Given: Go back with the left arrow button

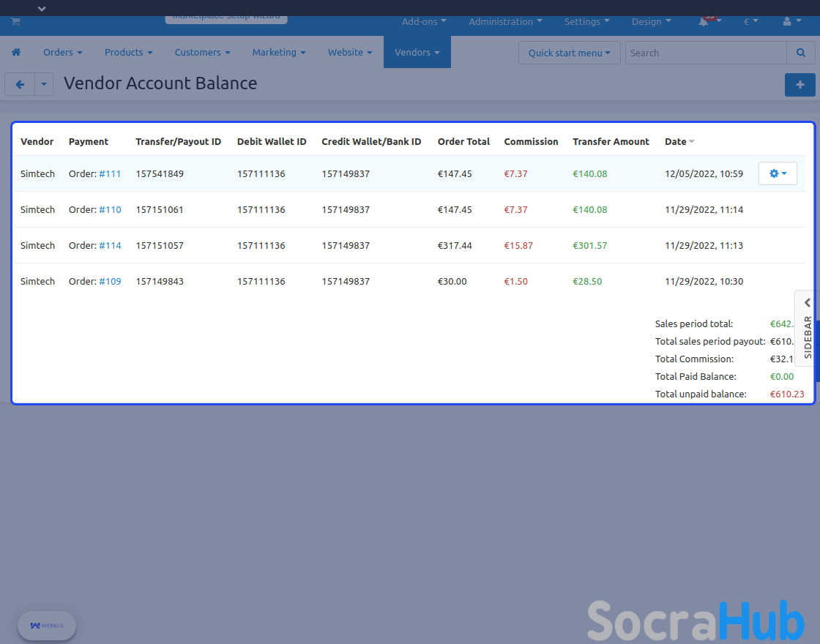Looking at the screenshot, I should 20,85.
